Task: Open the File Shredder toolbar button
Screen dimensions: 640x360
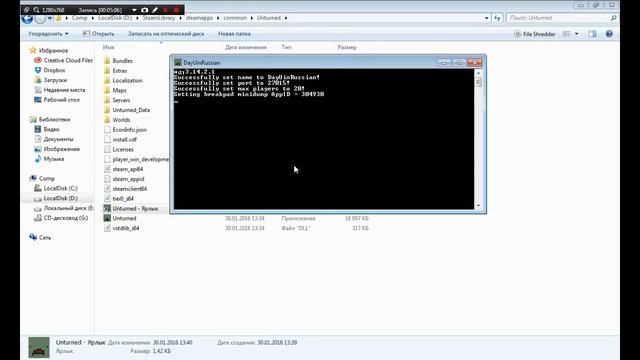Action: 535,34
